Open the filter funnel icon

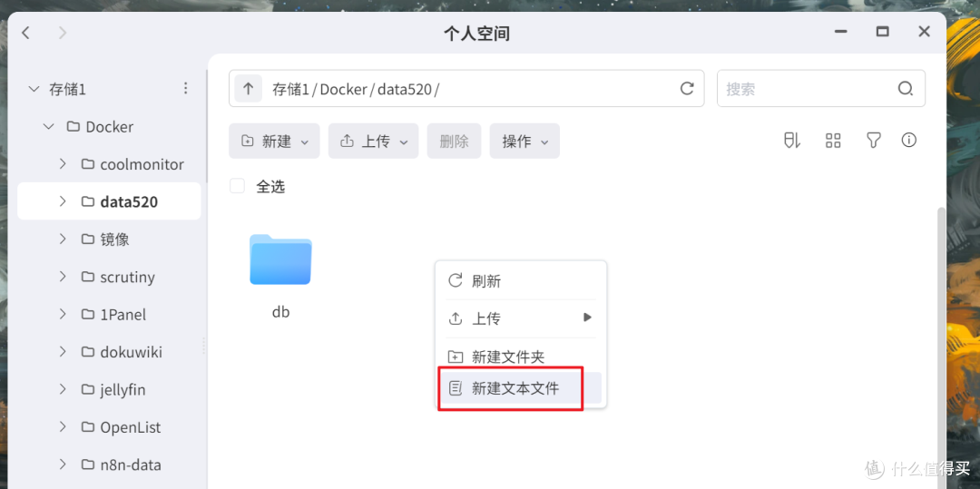click(x=873, y=141)
